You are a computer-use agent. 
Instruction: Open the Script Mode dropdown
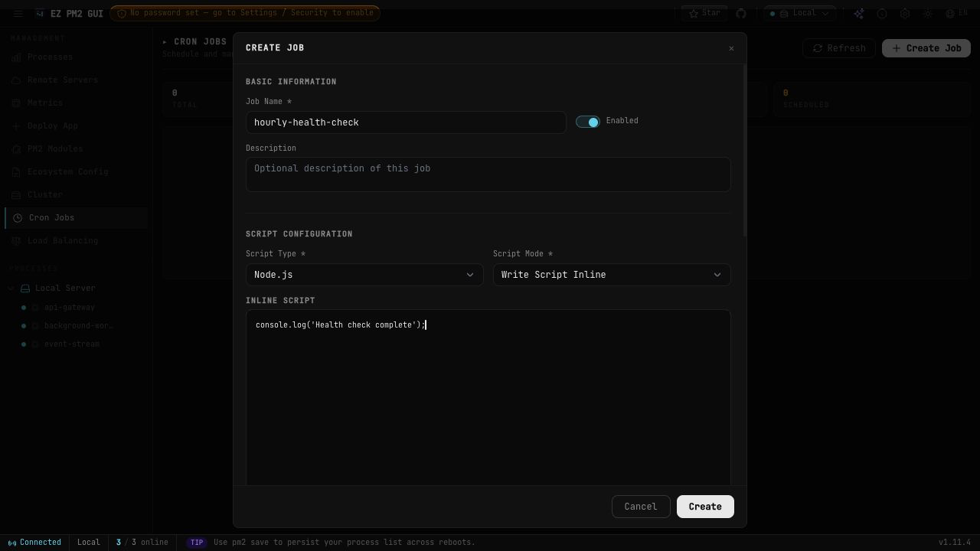(612, 275)
